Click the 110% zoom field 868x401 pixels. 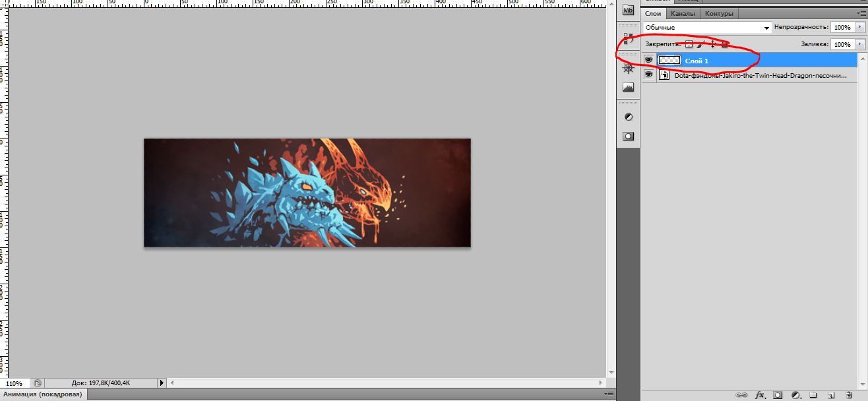(15, 383)
